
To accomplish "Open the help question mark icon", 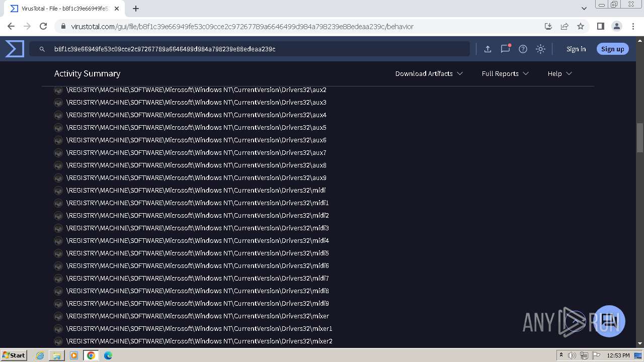I will click(523, 49).
